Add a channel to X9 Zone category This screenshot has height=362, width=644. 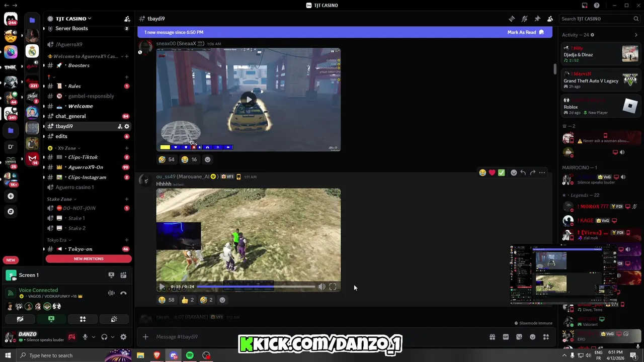[127, 148]
